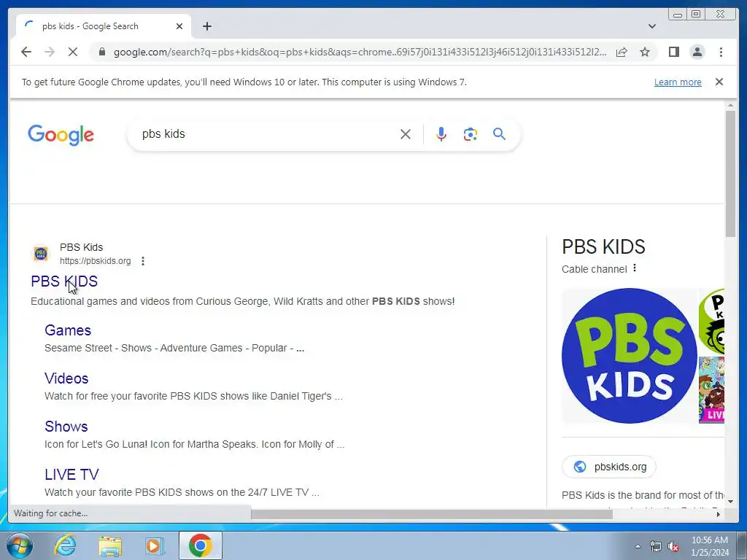Click the blue magnifier search icon
This screenshot has width=747, height=560.
pos(499,134)
